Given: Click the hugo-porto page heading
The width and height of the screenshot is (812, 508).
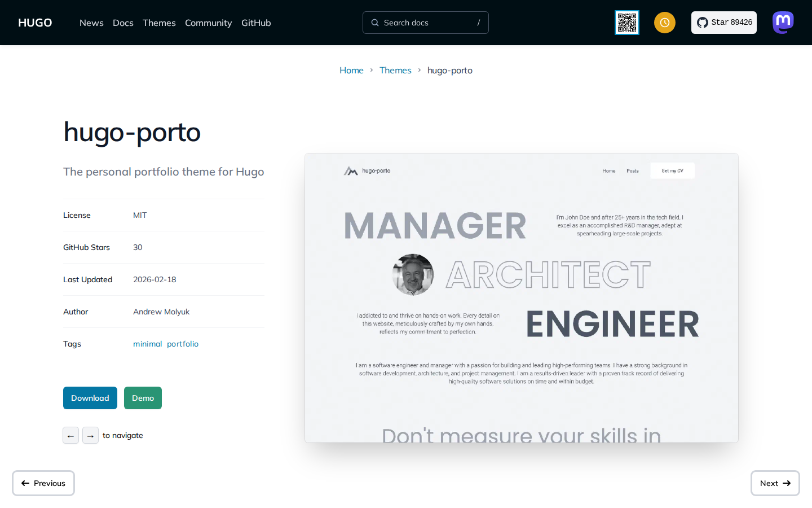Looking at the screenshot, I should coord(132,132).
